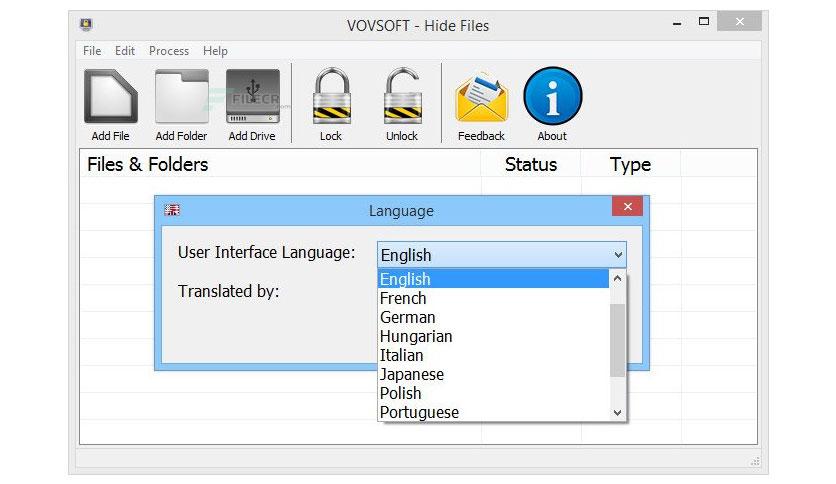
Task: Click the Add Folder icon
Action: [181, 96]
